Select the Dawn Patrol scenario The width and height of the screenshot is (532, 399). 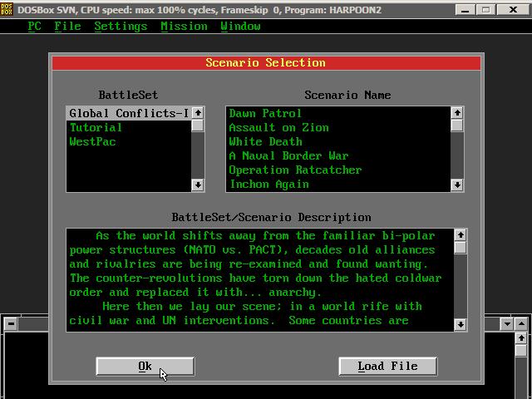pyautogui.click(x=338, y=113)
